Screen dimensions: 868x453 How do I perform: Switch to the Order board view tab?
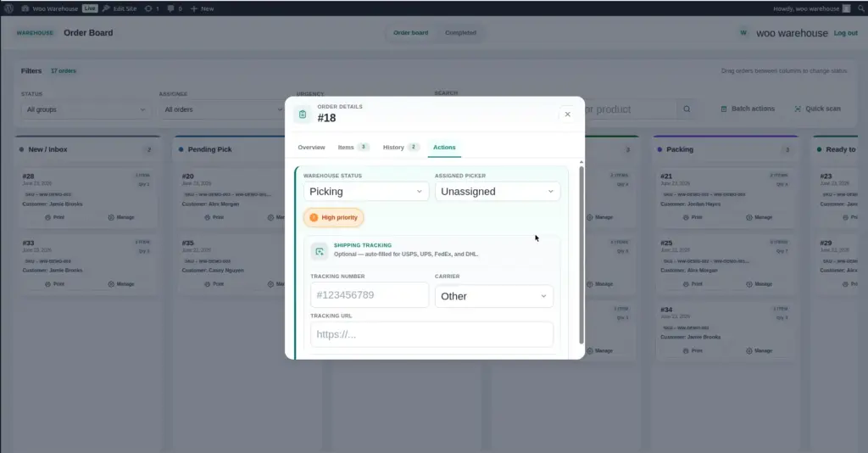(x=411, y=33)
